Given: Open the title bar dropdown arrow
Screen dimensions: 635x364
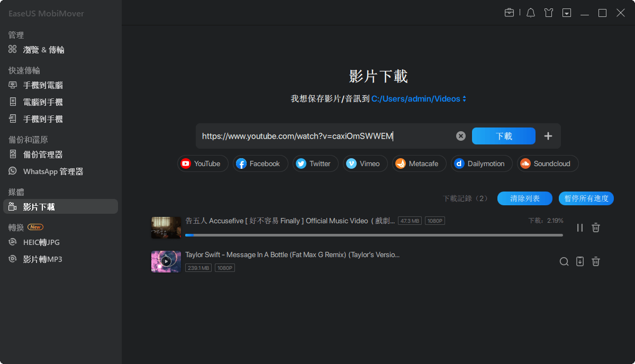Looking at the screenshot, I should 566,12.
